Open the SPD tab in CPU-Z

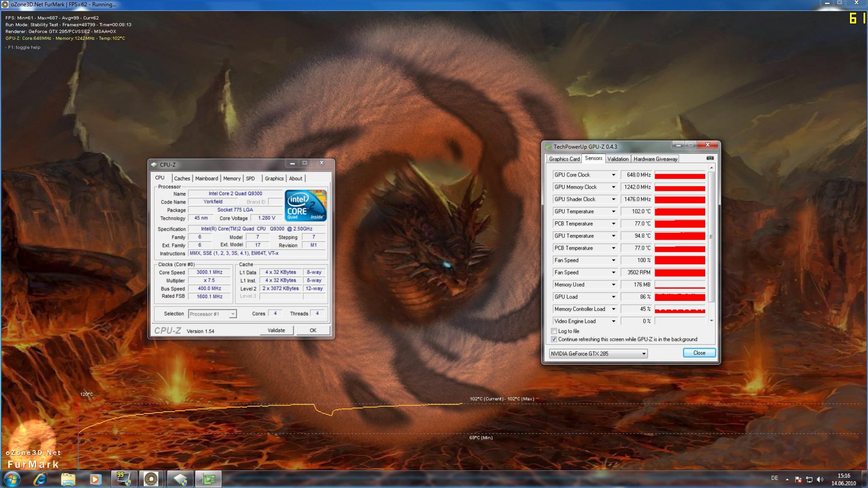click(251, 179)
